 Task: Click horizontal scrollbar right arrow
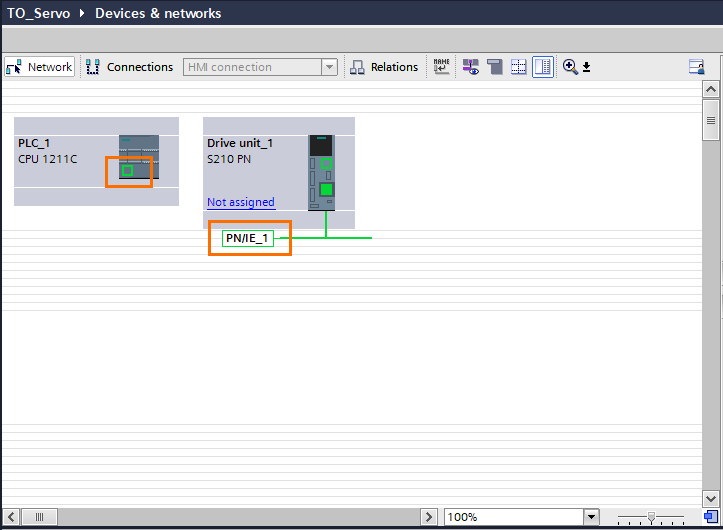pyautogui.click(x=429, y=517)
